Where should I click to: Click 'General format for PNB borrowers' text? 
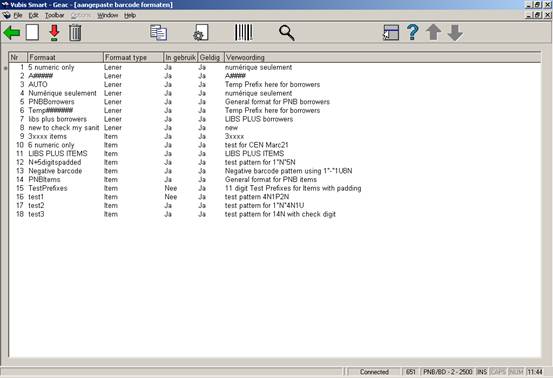[277, 102]
